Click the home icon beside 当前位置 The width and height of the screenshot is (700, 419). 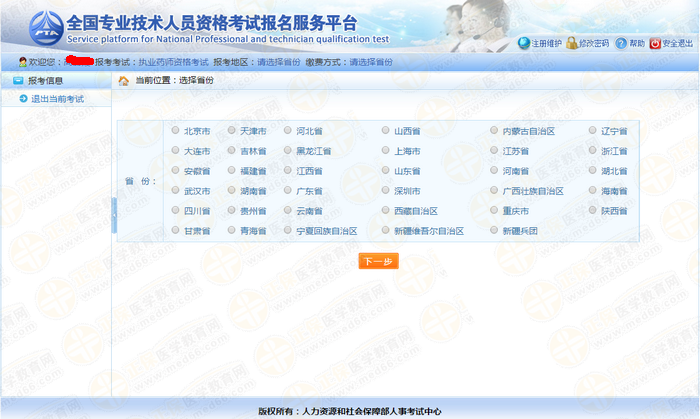[124, 80]
